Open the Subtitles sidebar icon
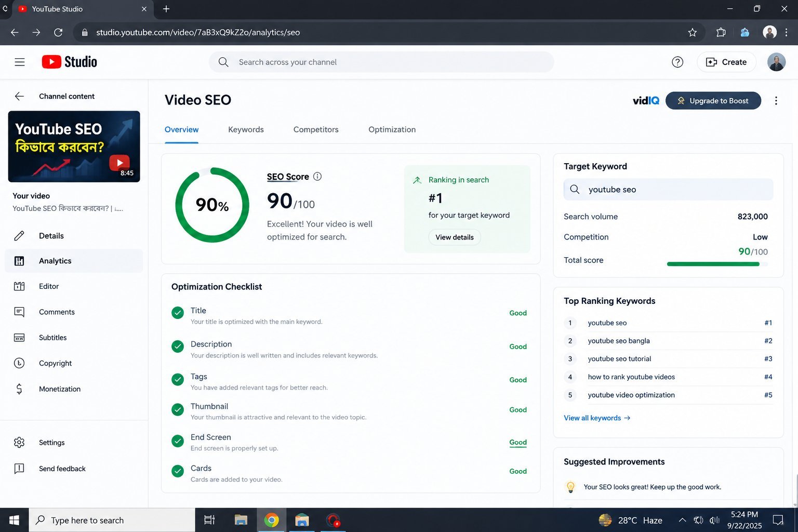The width and height of the screenshot is (798, 532). [19, 338]
